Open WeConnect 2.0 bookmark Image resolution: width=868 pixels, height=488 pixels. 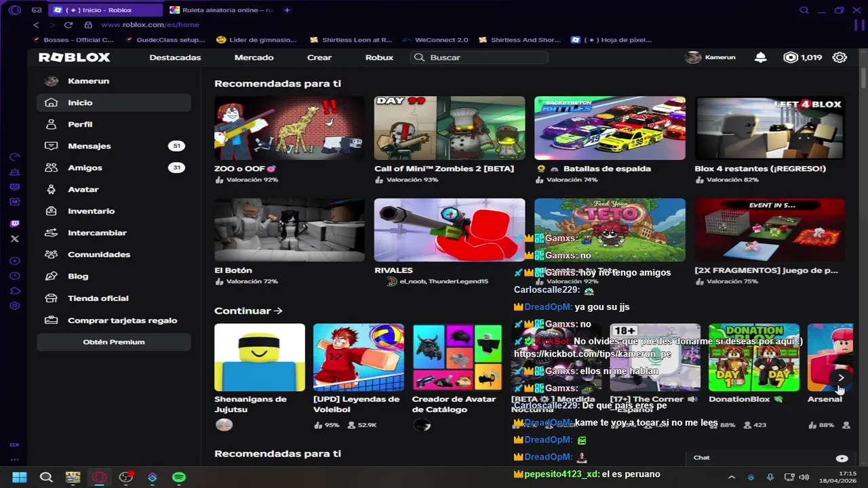435,40
